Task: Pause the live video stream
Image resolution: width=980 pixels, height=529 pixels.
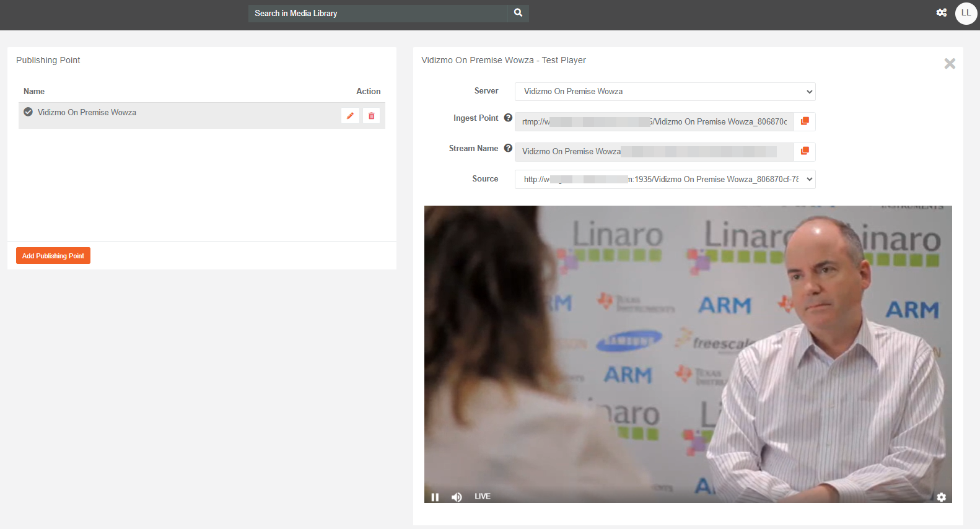Action: coord(435,497)
